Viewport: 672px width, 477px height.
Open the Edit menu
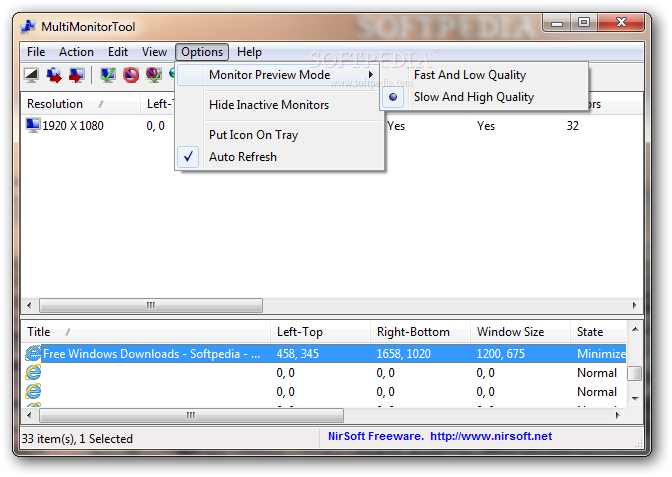click(118, 52)
